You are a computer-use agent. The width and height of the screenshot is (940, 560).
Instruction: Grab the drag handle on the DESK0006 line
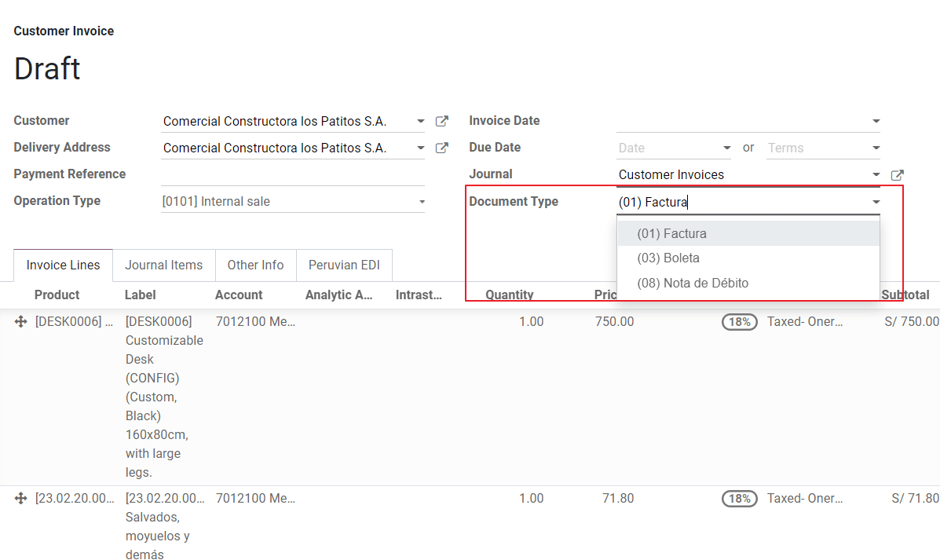20,321
